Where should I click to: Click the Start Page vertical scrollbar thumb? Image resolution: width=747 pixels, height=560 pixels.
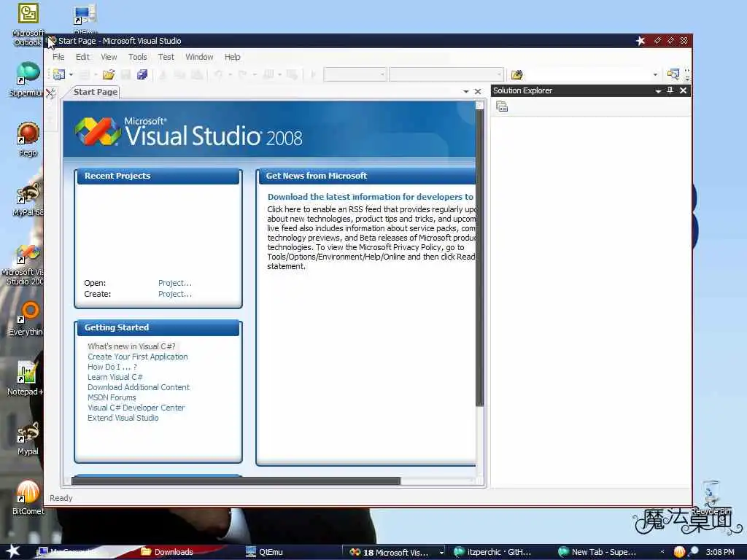pyautogui.click(x=480, y=257)
